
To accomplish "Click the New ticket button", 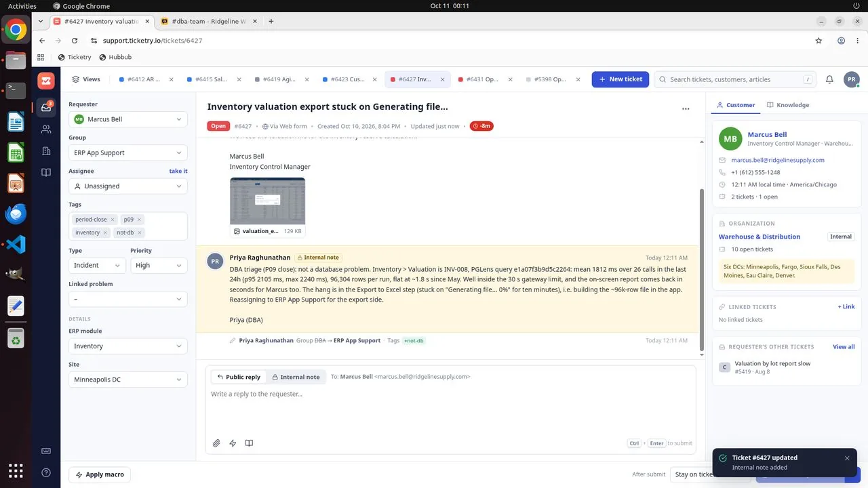I will [x=620, y=79].
